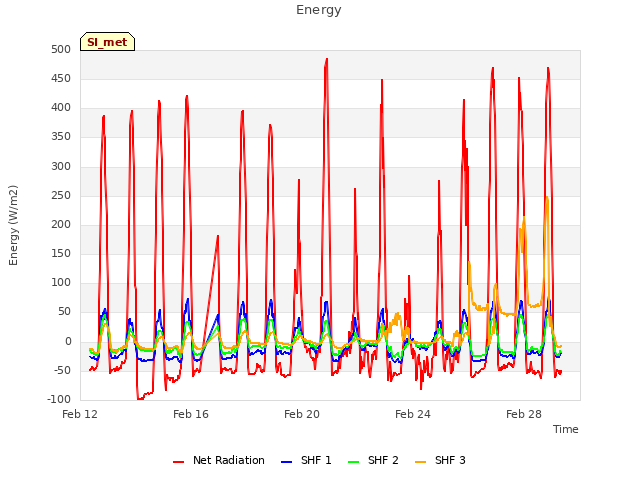Click the 200 y-axis tick label
640x480 pixels.
(x=61, y=224)
